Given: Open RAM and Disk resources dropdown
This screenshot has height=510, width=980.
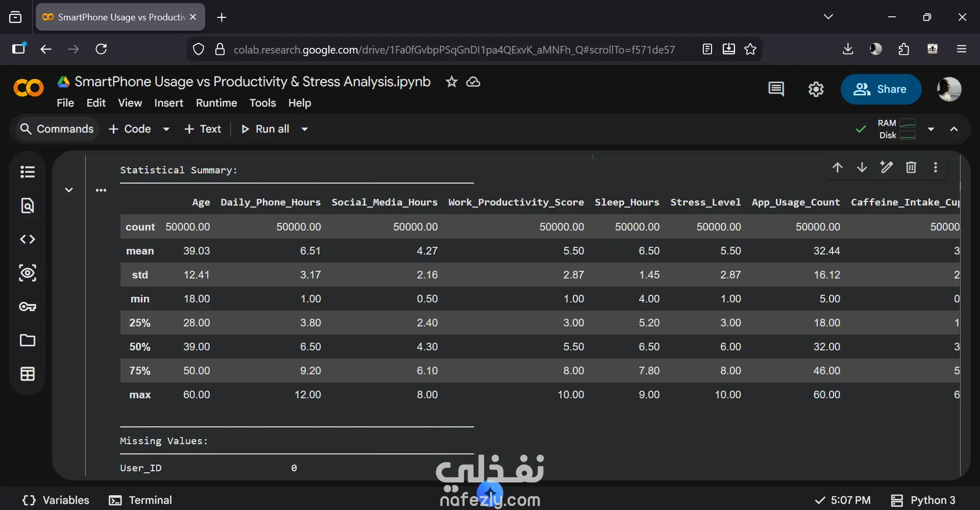Looking at the screenshot, I should click(x=931, y=129).
